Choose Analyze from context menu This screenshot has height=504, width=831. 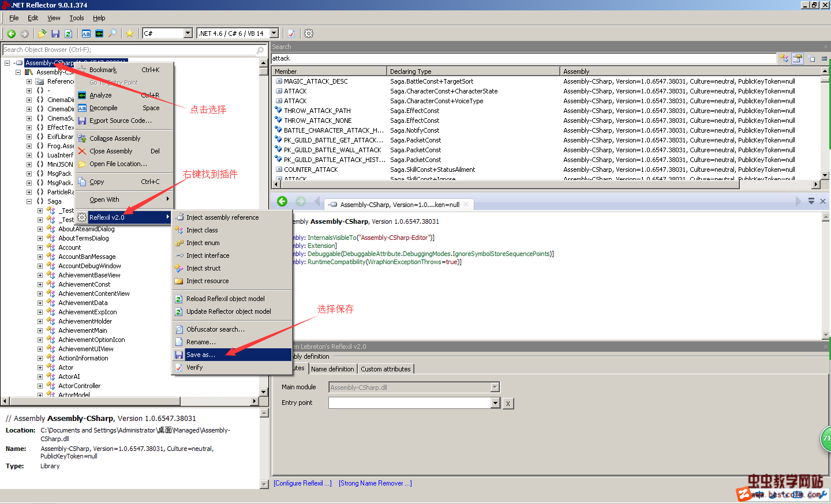(x=124, y=95)
